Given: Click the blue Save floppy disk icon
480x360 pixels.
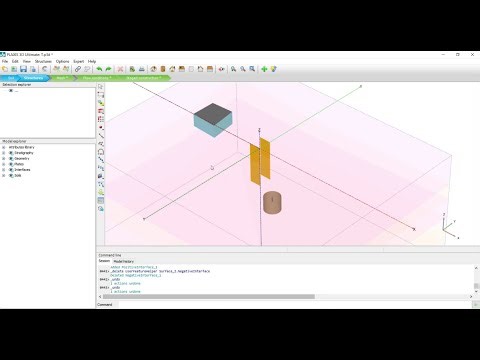Looking at the screenshot, I should (23, 69).
